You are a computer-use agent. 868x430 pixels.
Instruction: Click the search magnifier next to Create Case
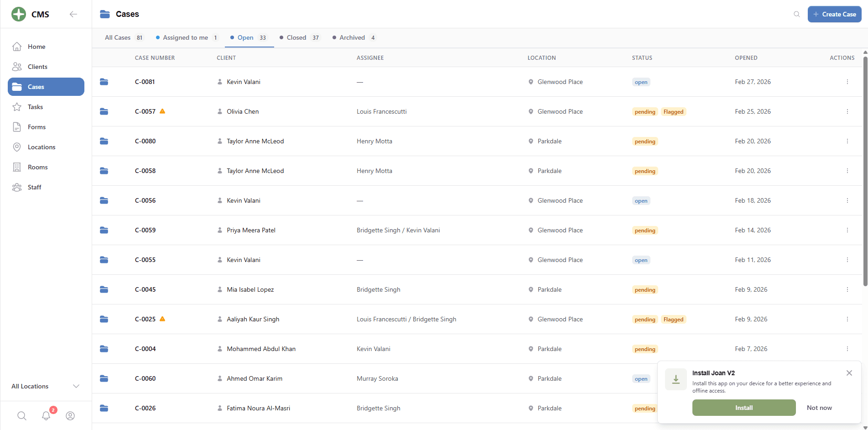pyautogui.click(x=797, y=14)
